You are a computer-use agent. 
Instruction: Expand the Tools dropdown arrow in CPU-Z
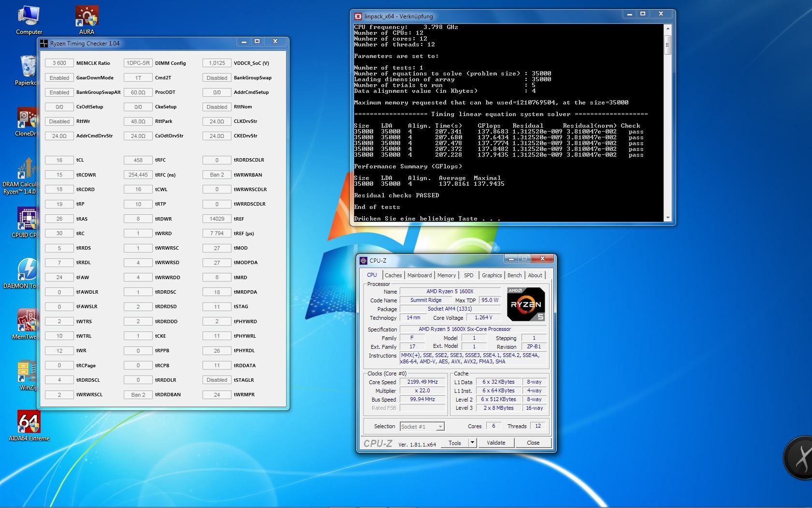pyautogui.click(x=472, y=443)
